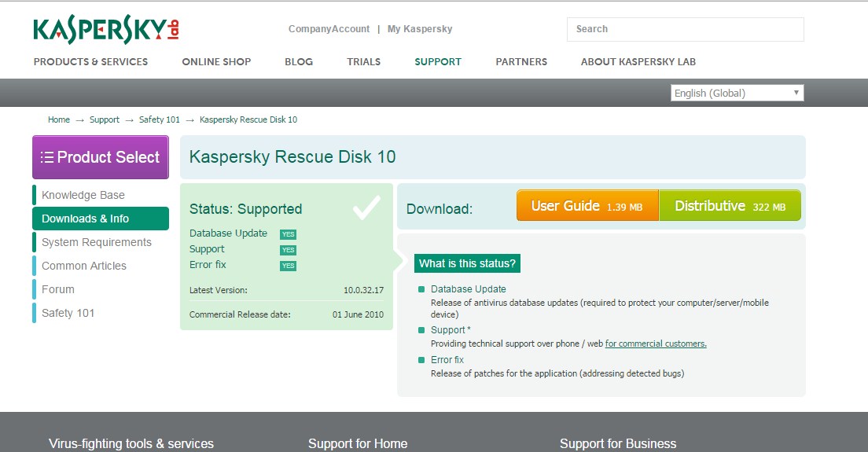Click the YES badge next to Support
Viewport: 868px width, 452px height.
pyautogui.click(x=288, y=250)
